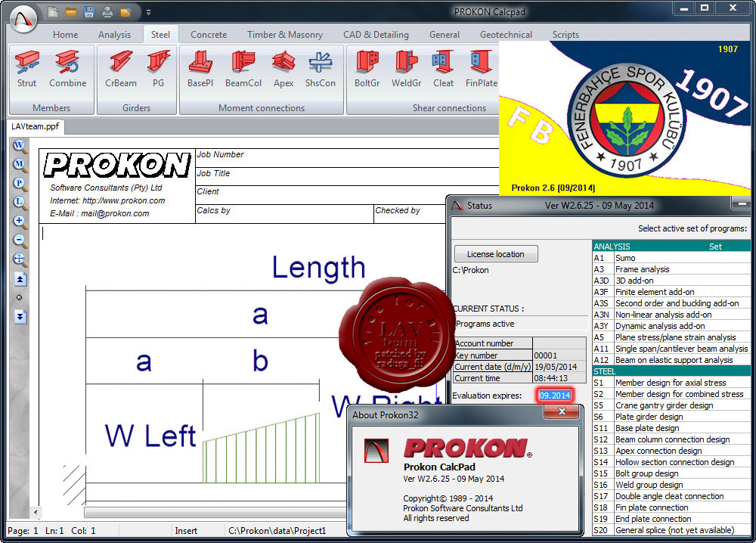The width and height of the screenshot is (756, 543).
Task: Click the License location button
Action: [496, 254]
